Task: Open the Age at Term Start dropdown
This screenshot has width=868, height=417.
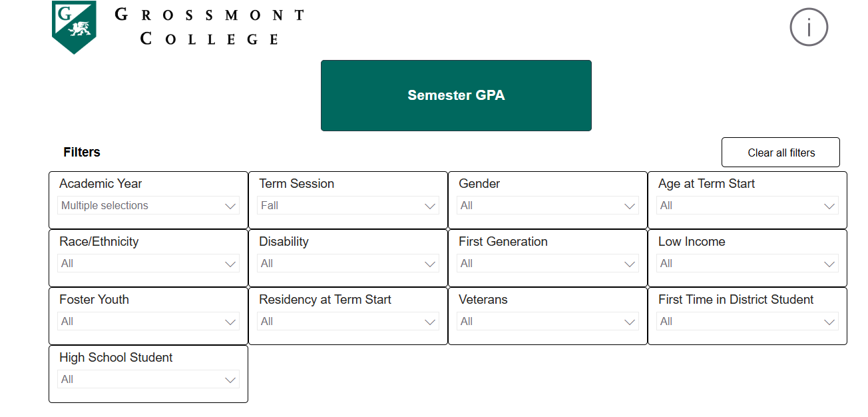Action: pos(747,205)
